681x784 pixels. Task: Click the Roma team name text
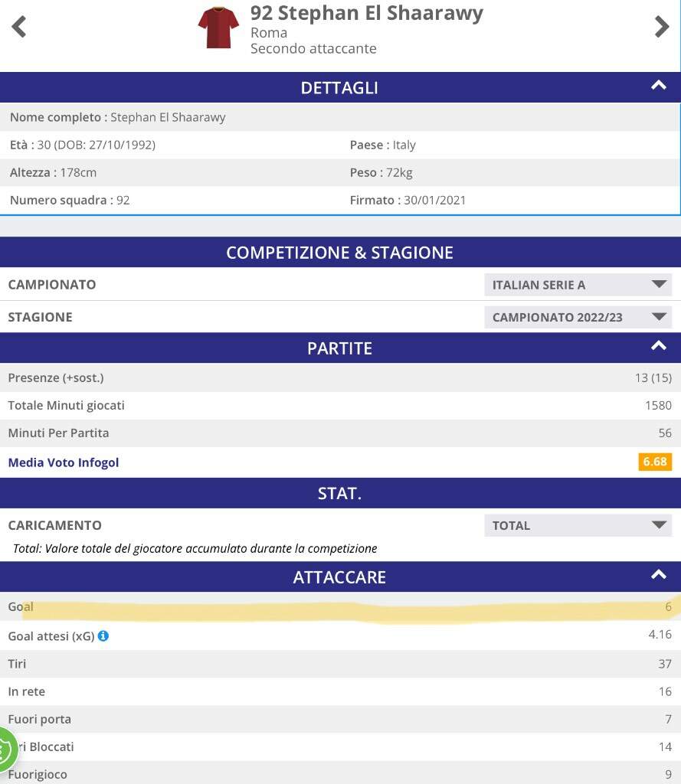(269, 33)
